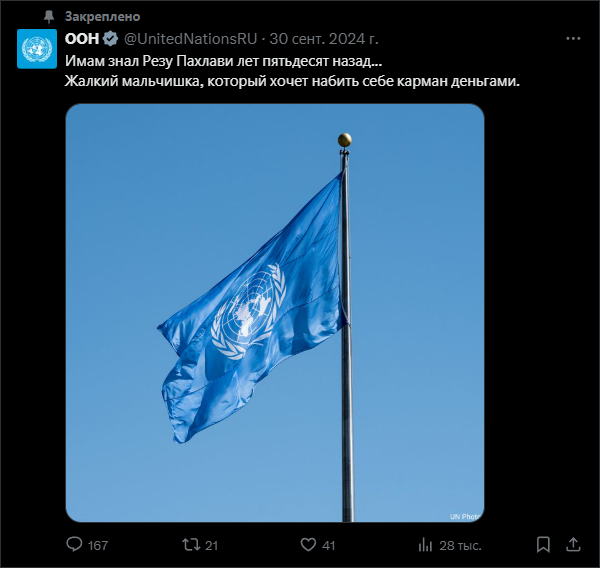Screen dimensions: 600x568
Task: Open the reply speech-bubble icon
Action: click(x=74, y=544)
